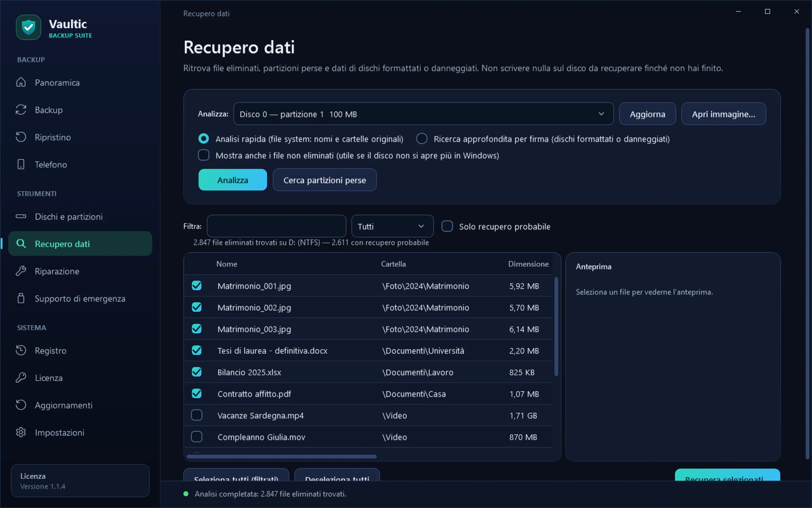
Task: Click the Vaultic shield logo icon
Action: click(29, 27)
